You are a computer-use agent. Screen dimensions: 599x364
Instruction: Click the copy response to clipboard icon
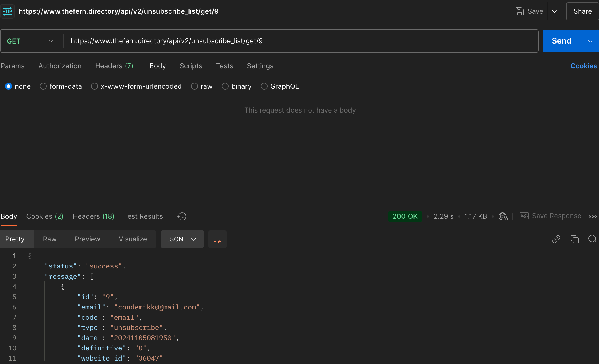click(574, 239)
